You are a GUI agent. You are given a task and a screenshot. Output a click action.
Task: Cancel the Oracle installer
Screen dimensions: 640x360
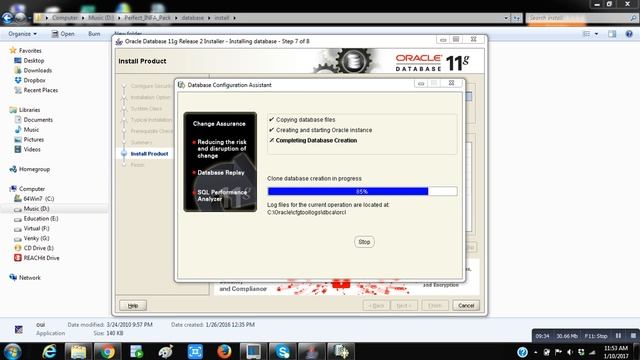(x=466, y=305)
